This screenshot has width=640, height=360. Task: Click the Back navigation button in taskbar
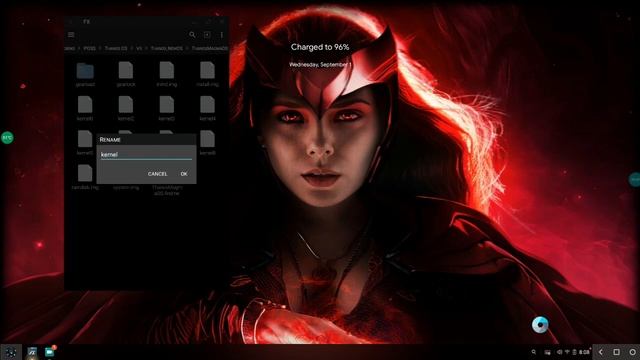point(601,352)
